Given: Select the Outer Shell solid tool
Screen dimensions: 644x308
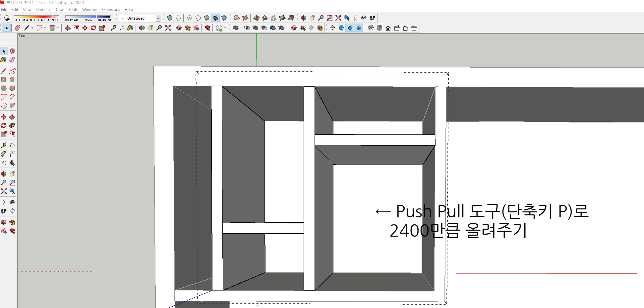Looking at the screenshot, I should [x=236, y=28].
